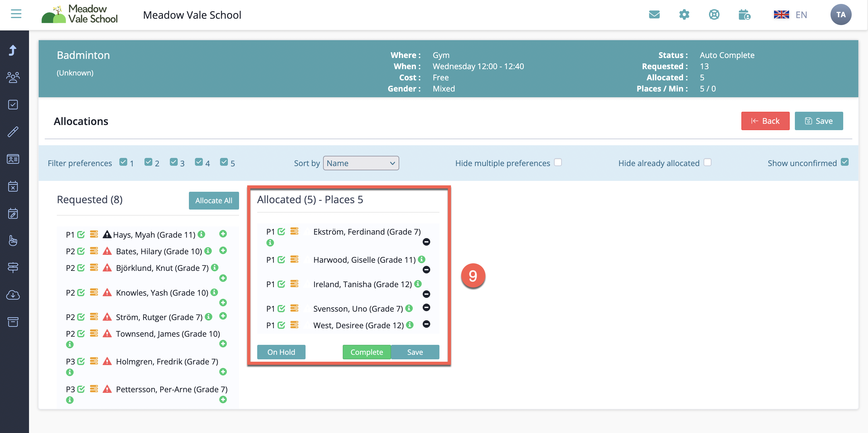Add Bates, Hilary with the plus icon

(x=223, y=251)
